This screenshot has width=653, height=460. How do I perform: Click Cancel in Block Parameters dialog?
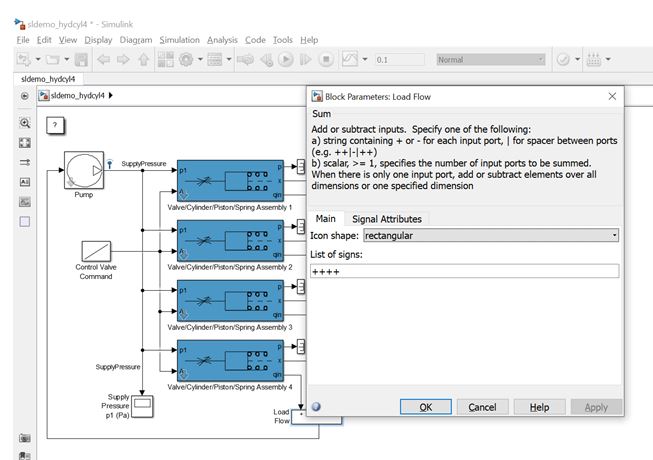pos(482,407)
